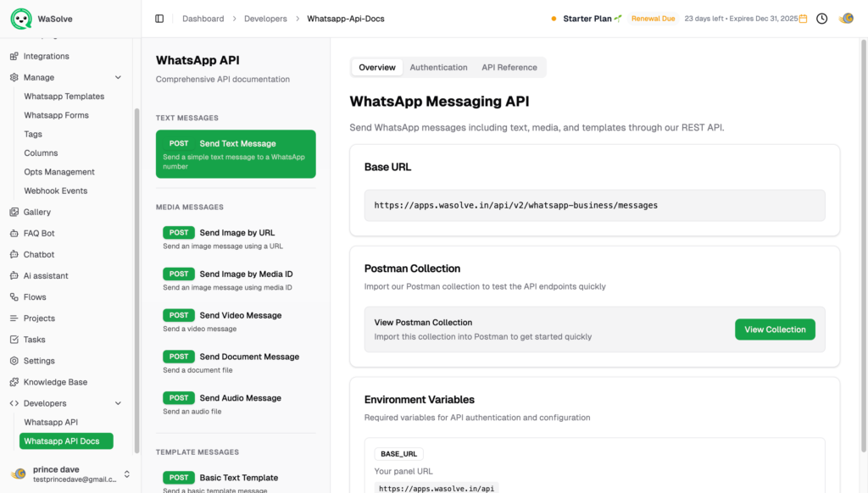
Task: Open the FAQ Bot sidebar icon
Action: click(x=14, y=234)
